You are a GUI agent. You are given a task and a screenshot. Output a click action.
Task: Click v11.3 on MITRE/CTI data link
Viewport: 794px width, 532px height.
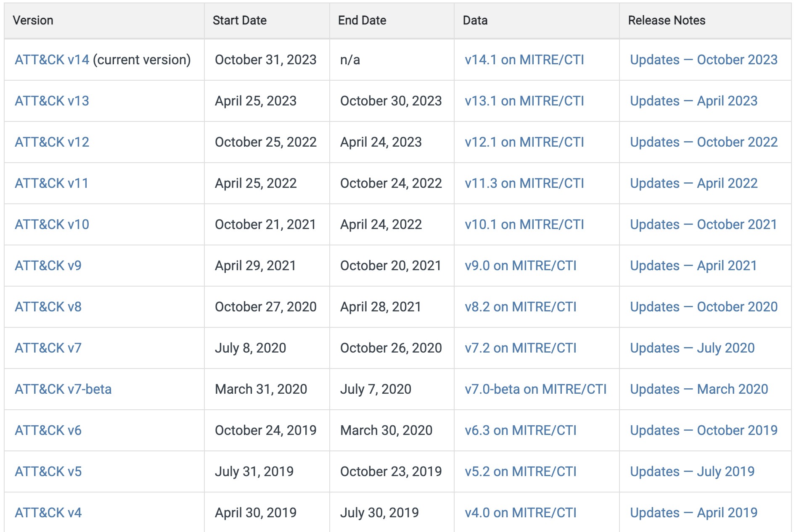click(524, 183)
